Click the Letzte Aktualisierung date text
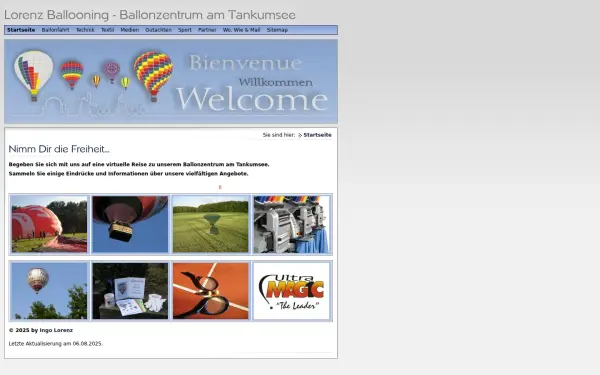 (55, 344)
